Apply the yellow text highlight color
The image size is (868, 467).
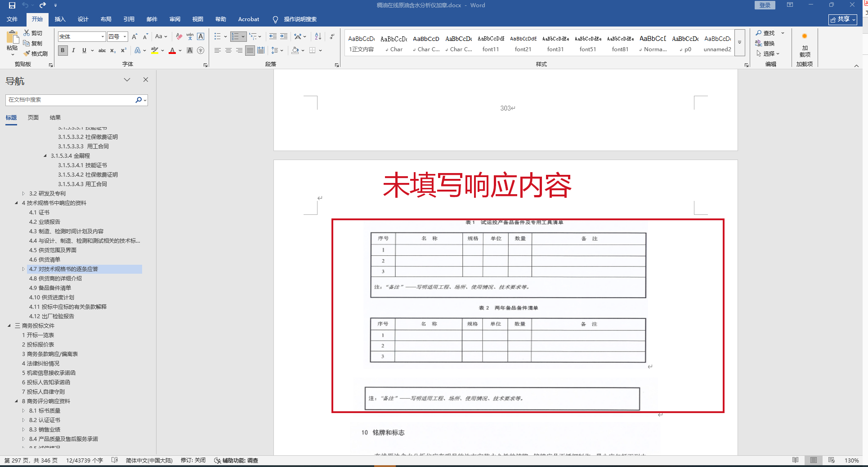click(x=155, y=50)
